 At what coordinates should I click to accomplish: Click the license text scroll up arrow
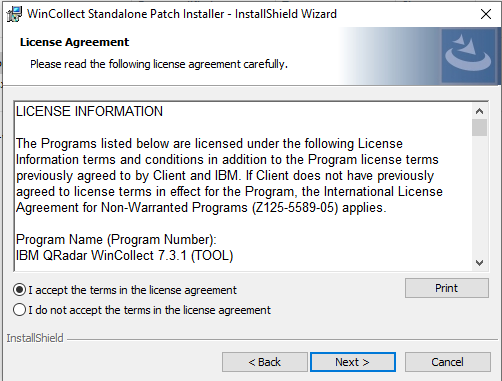click(x=479, y=111)
